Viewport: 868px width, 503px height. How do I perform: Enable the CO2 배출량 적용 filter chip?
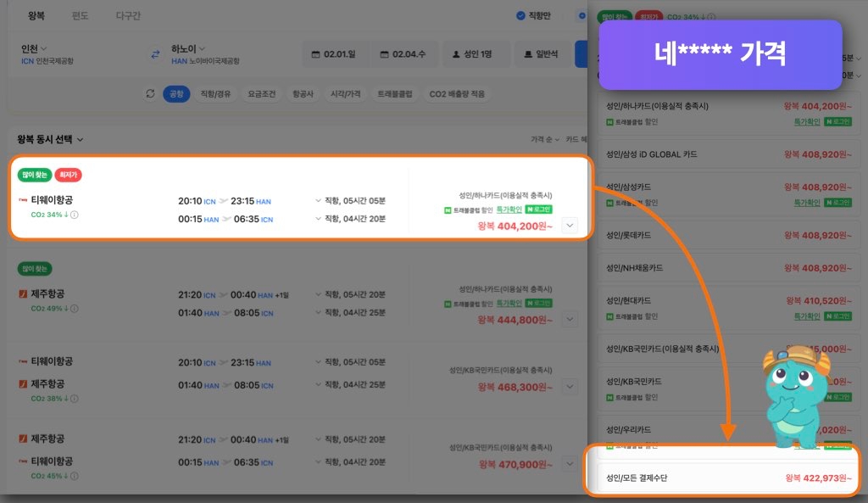[x=459, y=93]
